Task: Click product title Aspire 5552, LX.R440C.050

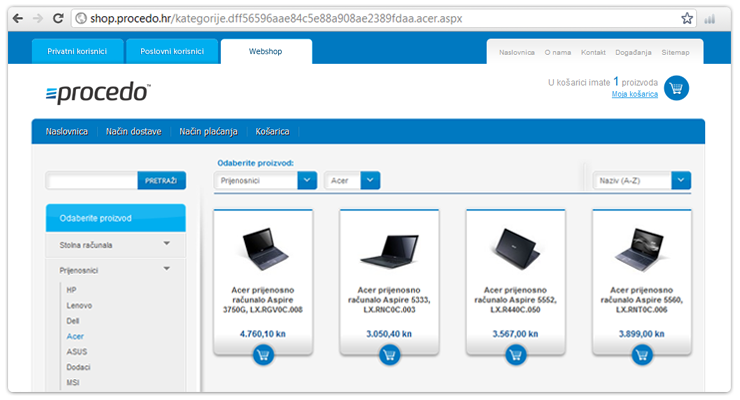Action: click(x=515, y=300)
